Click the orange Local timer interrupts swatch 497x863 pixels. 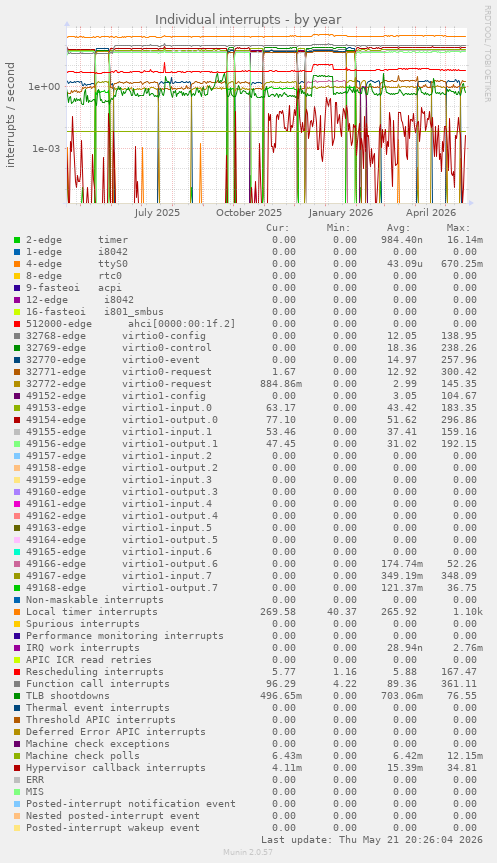point(17,612)
